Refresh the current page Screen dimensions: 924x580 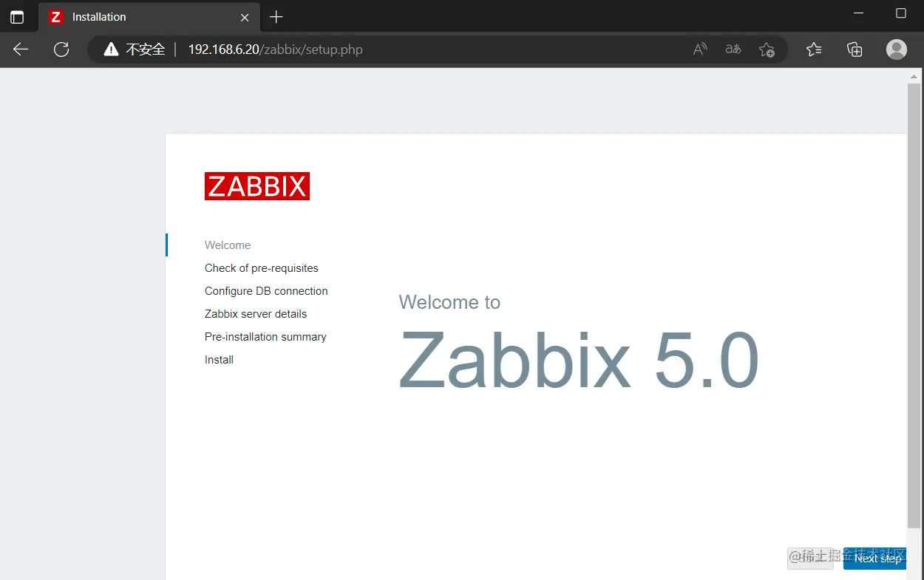click(x=61, y=50)
